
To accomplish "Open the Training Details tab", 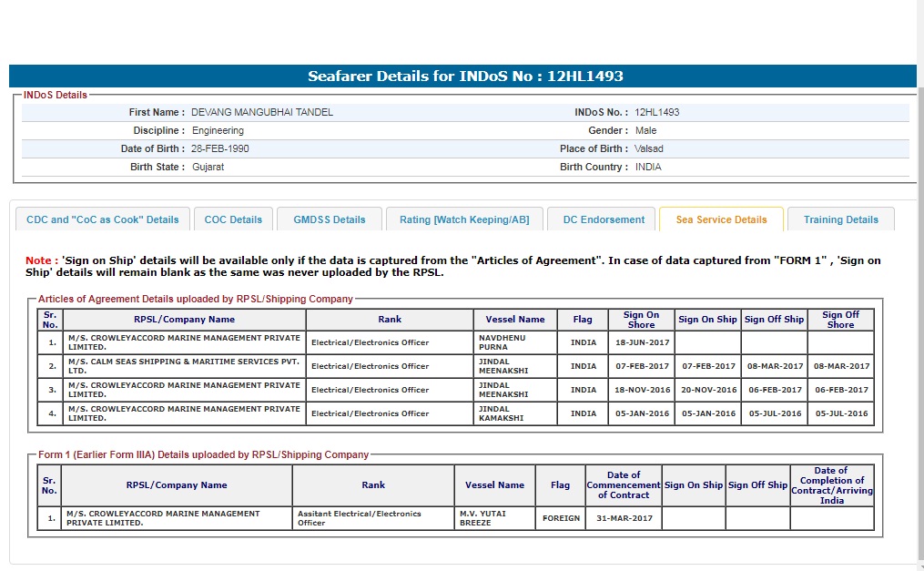I will (840, 219).
